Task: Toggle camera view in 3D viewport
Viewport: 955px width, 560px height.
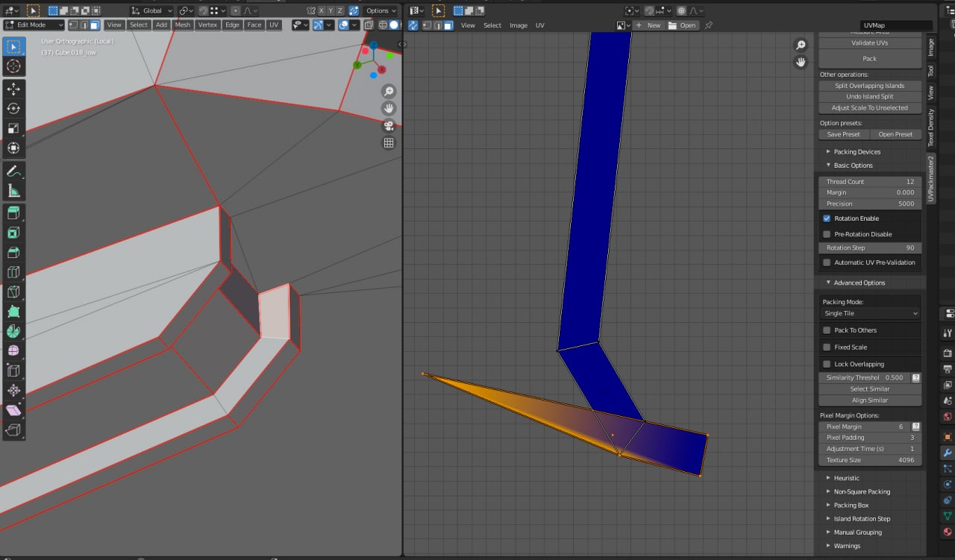Action: (389, 125)
